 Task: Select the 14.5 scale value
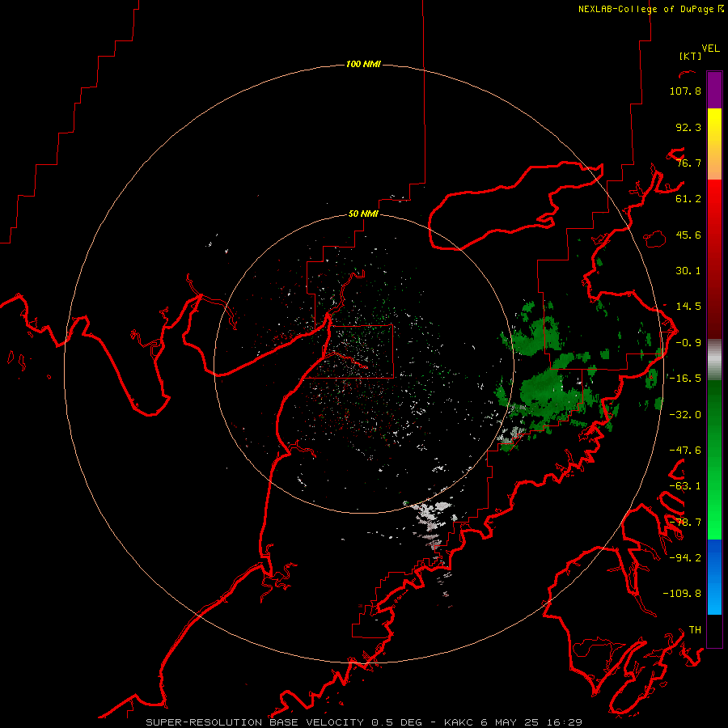[x=688, y=307]
